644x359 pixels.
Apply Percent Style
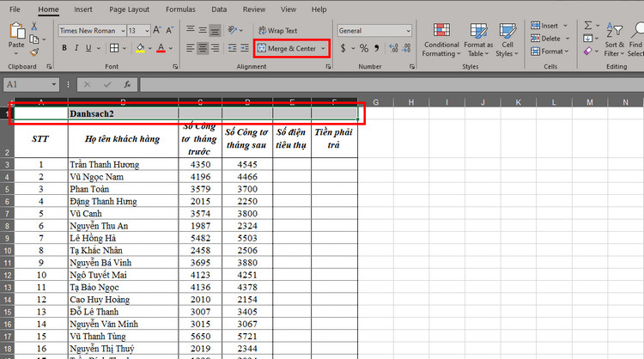pyautogui.click(x=364, y=48)
